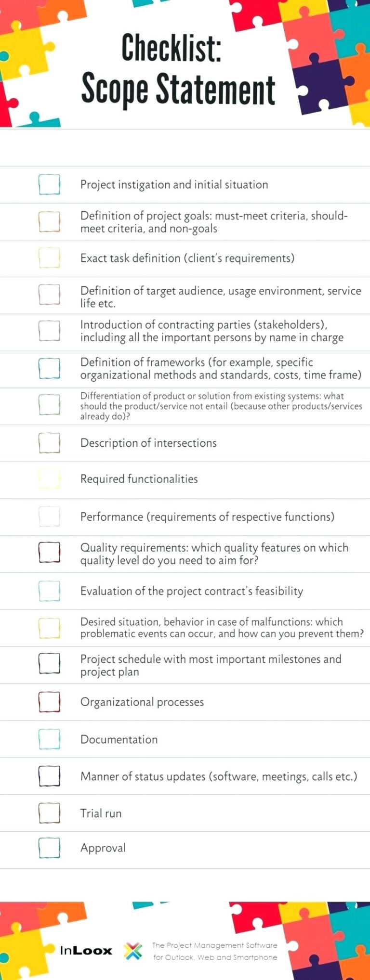The width and height of the screenshot is (370, 980).
Task: Check the Quality requirements box
Action: click(x=49, y=553)
